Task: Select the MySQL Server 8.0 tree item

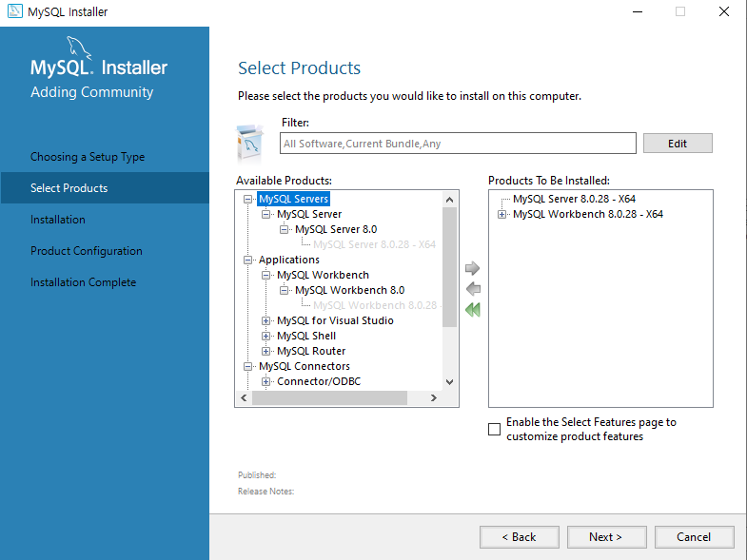Action: [336, 229]
